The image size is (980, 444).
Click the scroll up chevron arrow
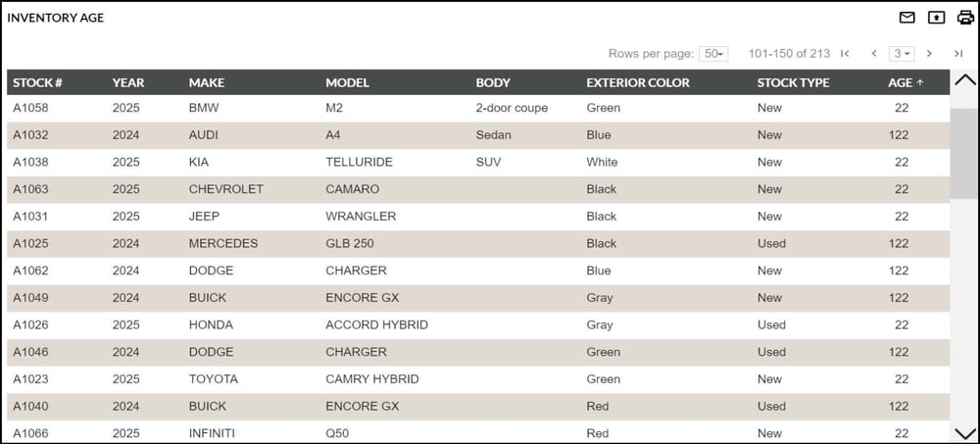pyautogui.click(x=965, y=80)
